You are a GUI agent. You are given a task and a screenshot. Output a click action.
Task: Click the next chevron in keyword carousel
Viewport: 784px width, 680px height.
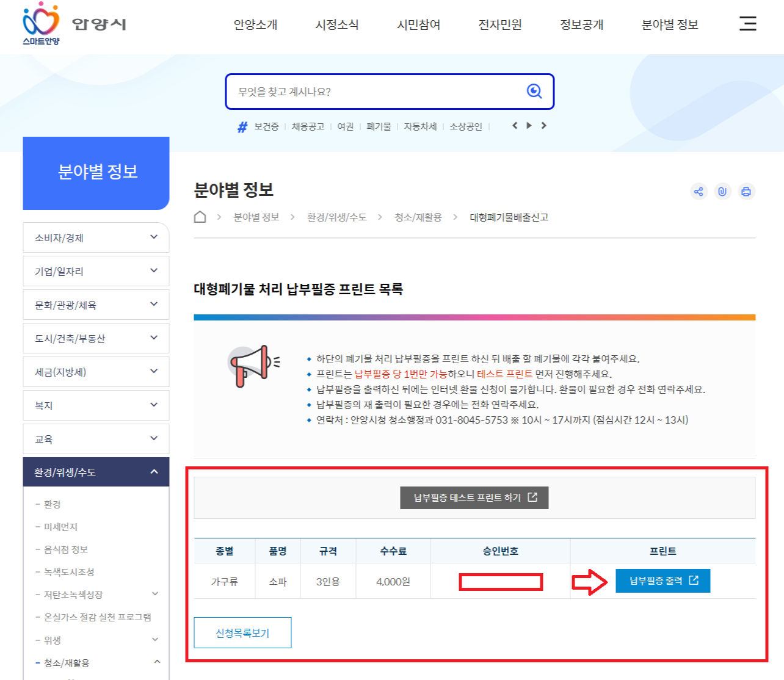[x=544, y=126]
